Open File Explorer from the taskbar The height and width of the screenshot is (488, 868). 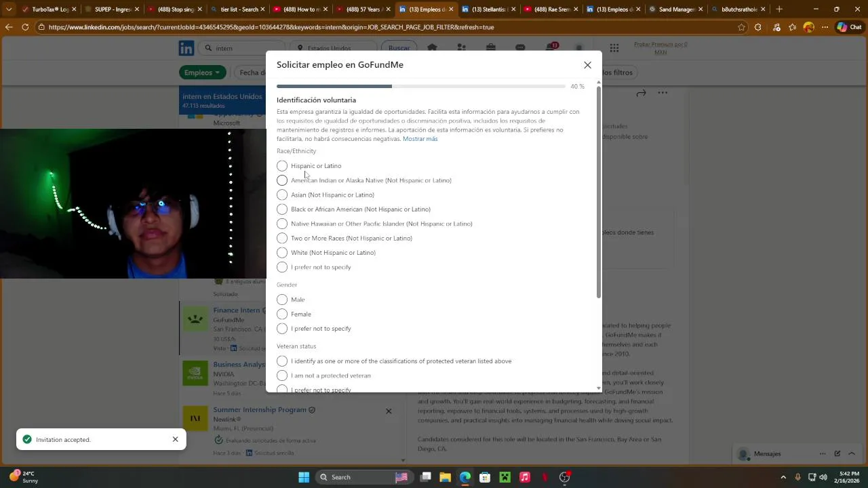(x=446, y=477)
